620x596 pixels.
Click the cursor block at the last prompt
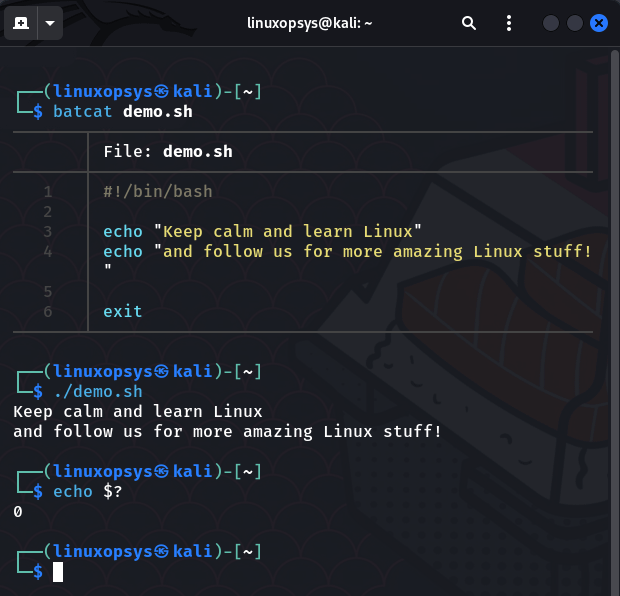58,572
